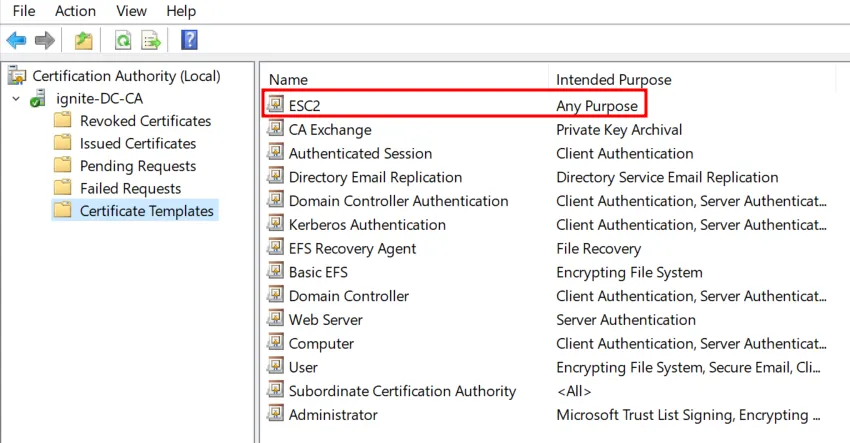Select the Subordinate Certification Authority template
850x443 pixels.
pos(402,391)
